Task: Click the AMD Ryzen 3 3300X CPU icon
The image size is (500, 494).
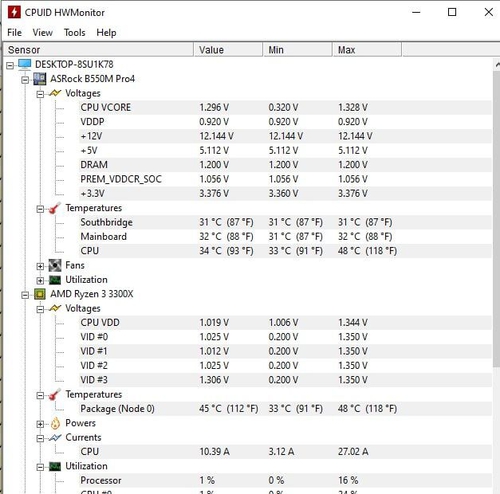Action: pos(40,294)
